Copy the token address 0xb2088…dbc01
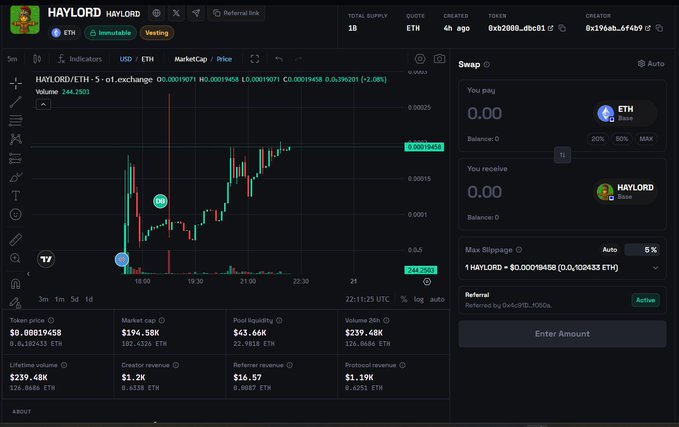679x427 pixels. pyautogui.click(x=562, y=28)
